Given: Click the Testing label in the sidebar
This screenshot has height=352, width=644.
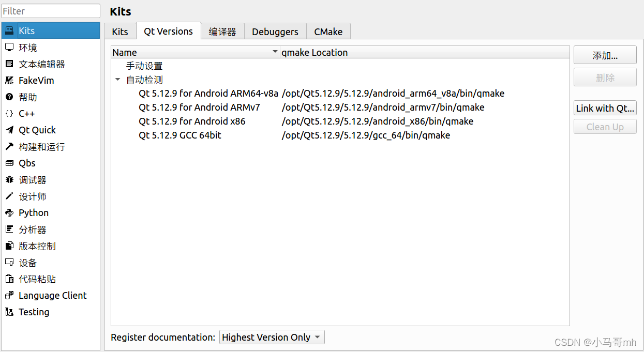Looking at the screenshot, I should pos(34,312).
